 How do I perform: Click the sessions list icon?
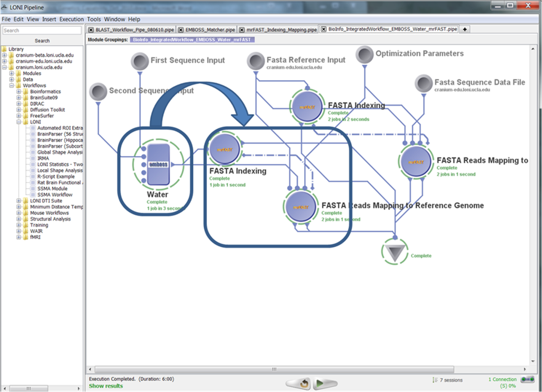coord(435,380)
